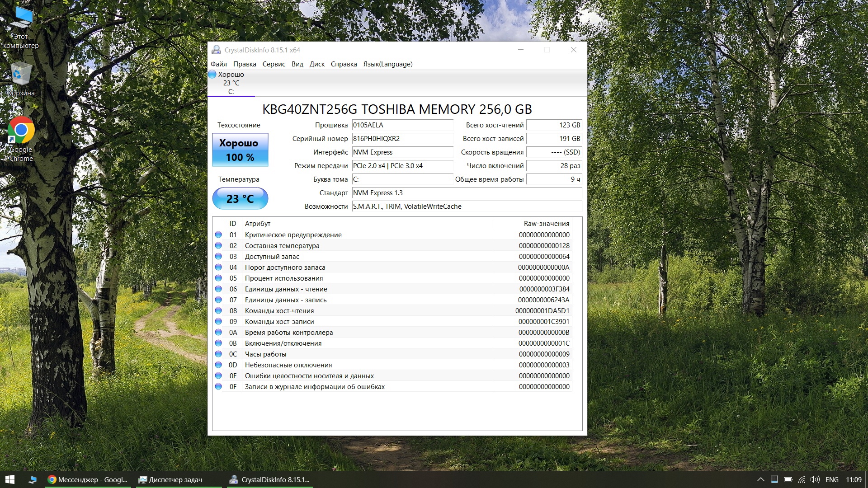Open the Файл menu

218,64
